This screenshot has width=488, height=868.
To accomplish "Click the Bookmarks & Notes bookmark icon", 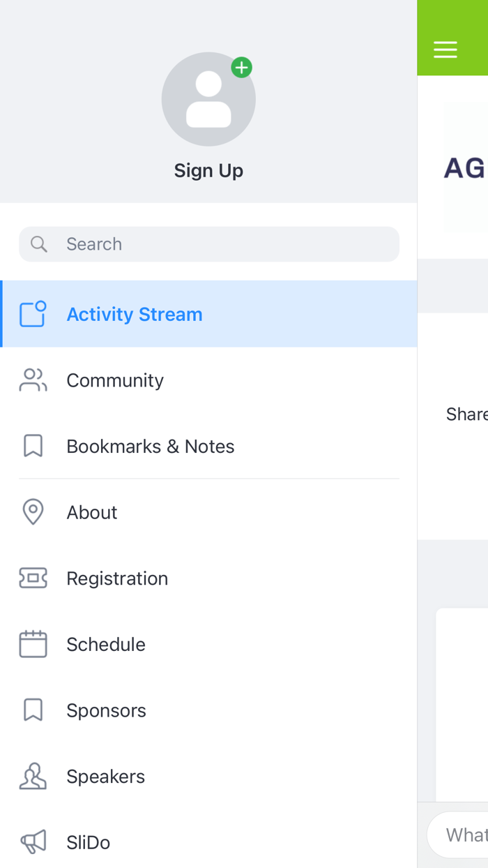I will [33, 446].
